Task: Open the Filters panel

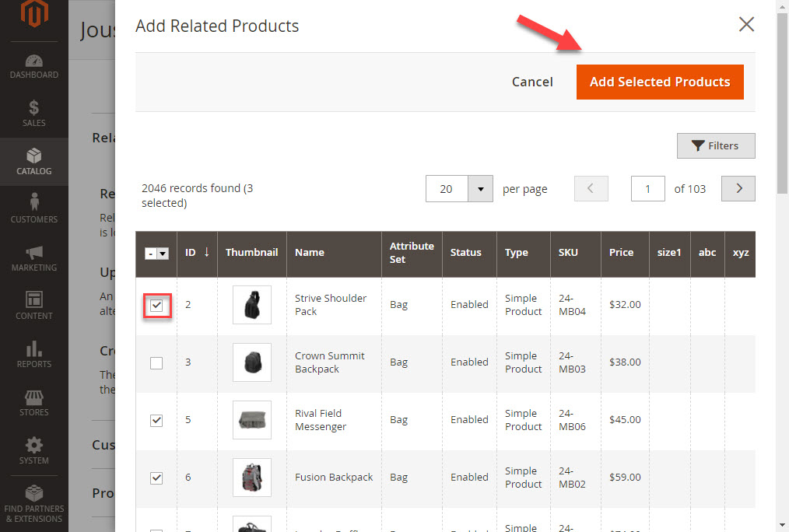Action: coord(716,145)
